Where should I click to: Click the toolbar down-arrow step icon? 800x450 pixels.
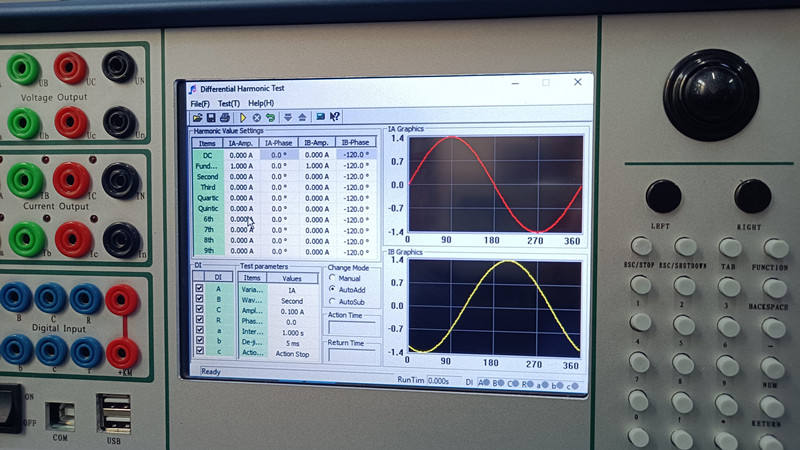pyautogui.click(x=288, y=117)
